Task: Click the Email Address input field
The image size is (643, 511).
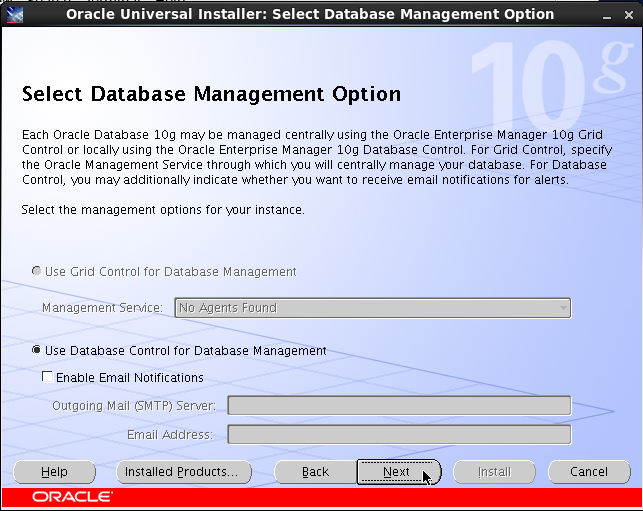Action: (399, 435)
